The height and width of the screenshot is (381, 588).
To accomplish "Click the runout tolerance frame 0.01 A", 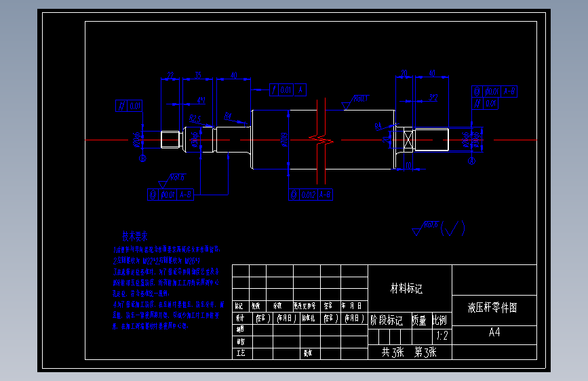I will 288,90.
